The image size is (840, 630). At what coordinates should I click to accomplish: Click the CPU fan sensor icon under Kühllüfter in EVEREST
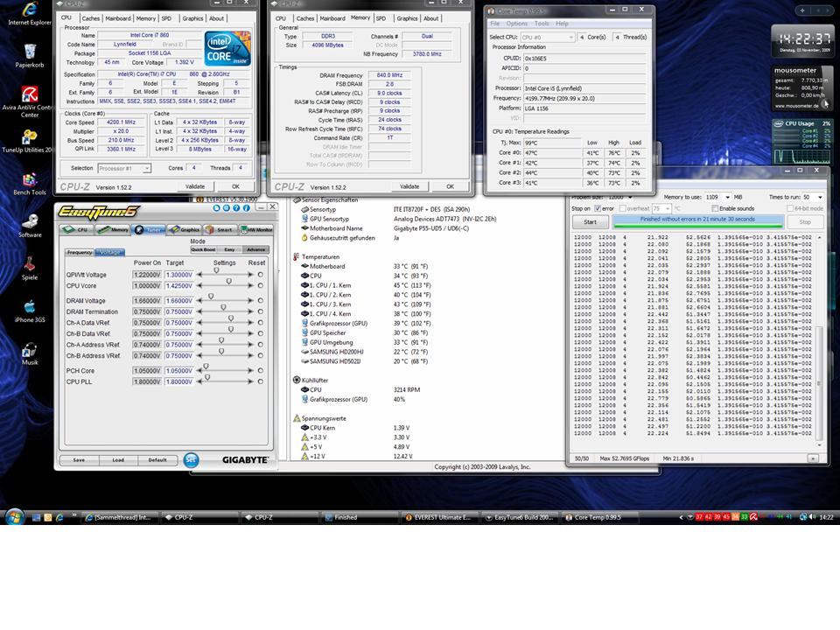point(304,390)
